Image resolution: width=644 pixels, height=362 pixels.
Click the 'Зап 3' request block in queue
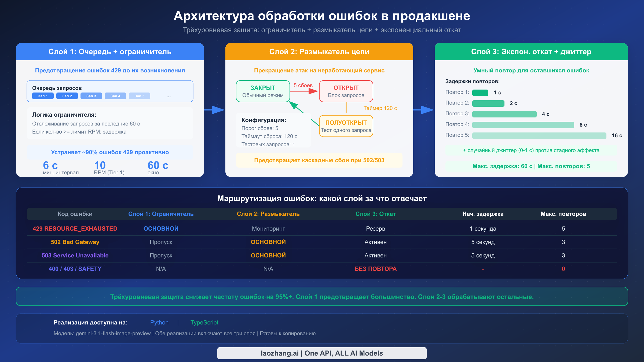pos(91,96)
